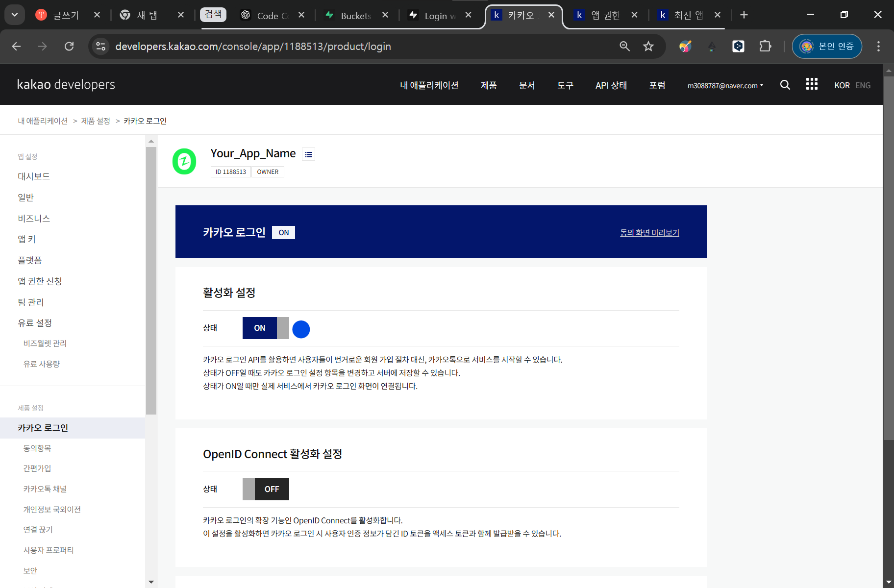
Task: Open 카카오톡 채널 in sidebar
Action: point(45,489)
